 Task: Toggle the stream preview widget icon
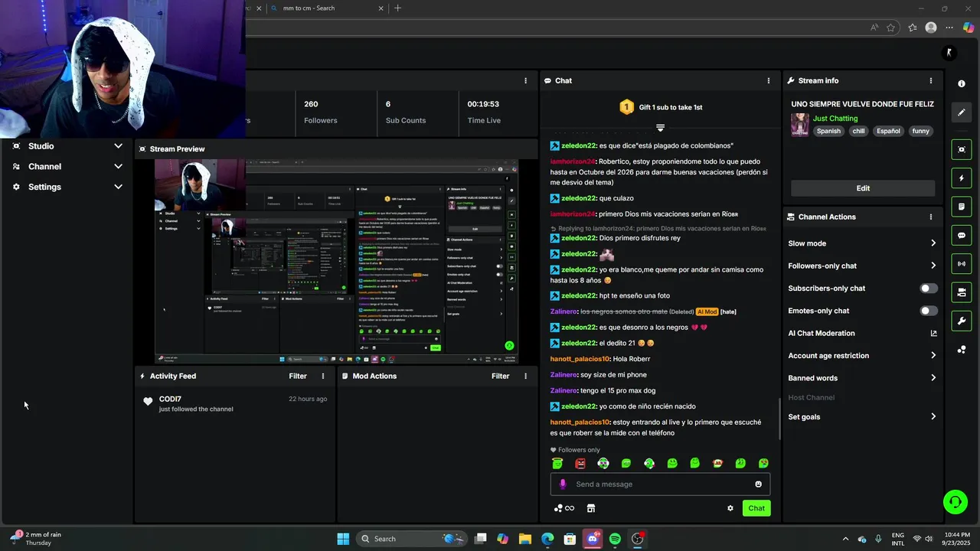pos(962,149)
